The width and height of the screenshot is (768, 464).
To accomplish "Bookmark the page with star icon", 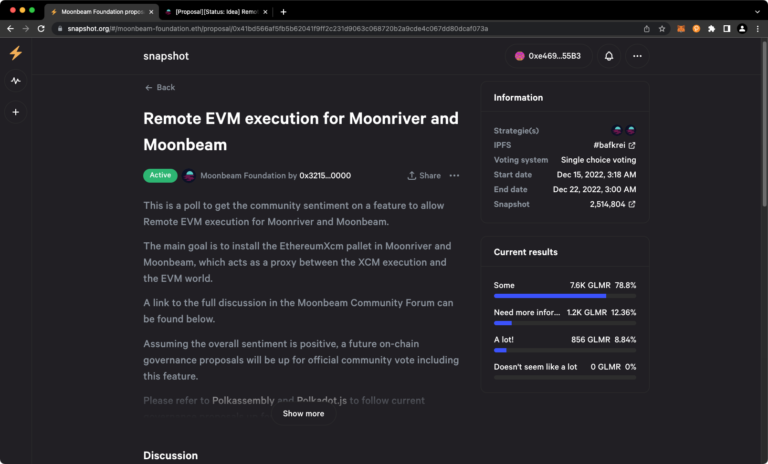I will (662, 29).
